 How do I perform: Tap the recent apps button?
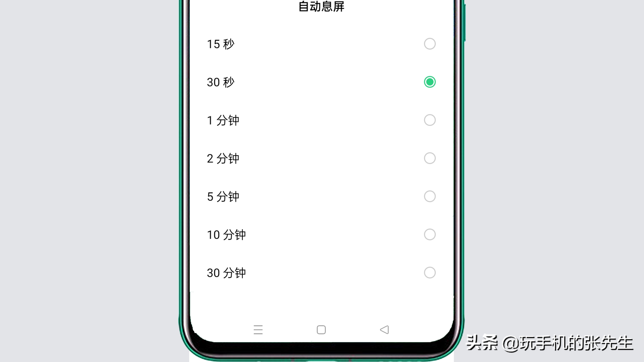[258, 329]
